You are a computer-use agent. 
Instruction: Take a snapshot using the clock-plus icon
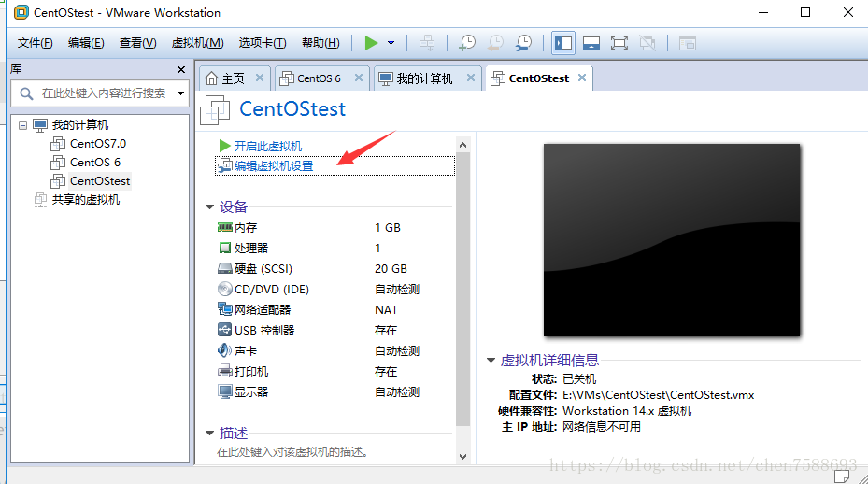[x=466, y=43]
